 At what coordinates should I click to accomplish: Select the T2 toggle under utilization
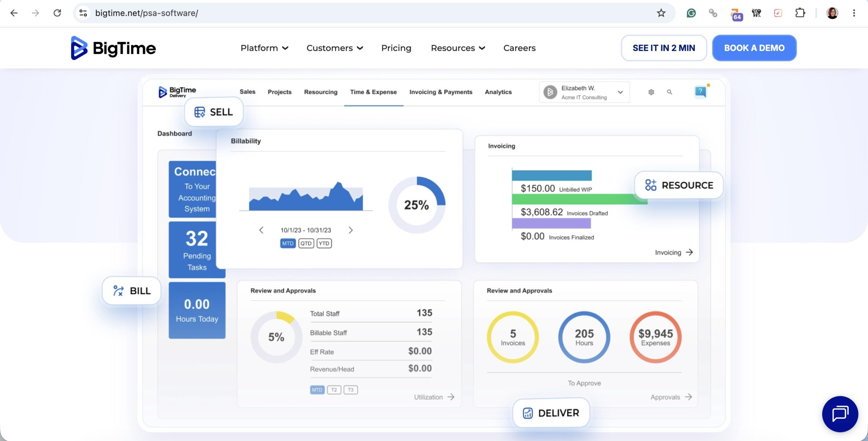tap(334, 390)
